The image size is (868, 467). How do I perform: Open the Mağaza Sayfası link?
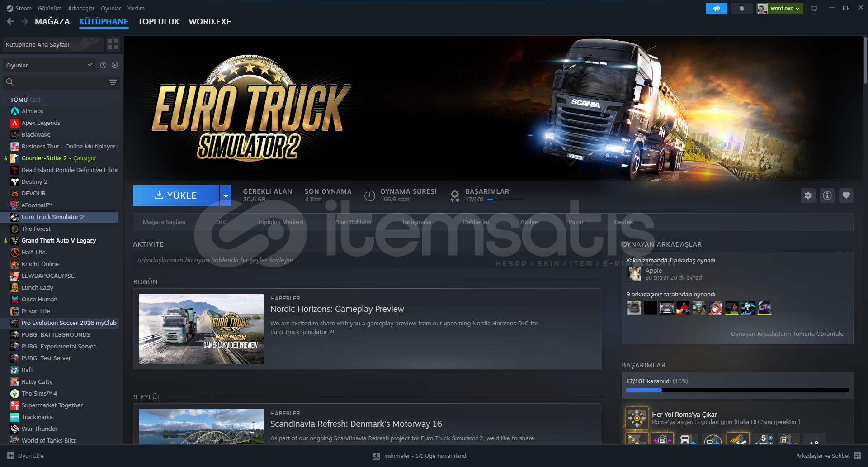click(164, 222)
